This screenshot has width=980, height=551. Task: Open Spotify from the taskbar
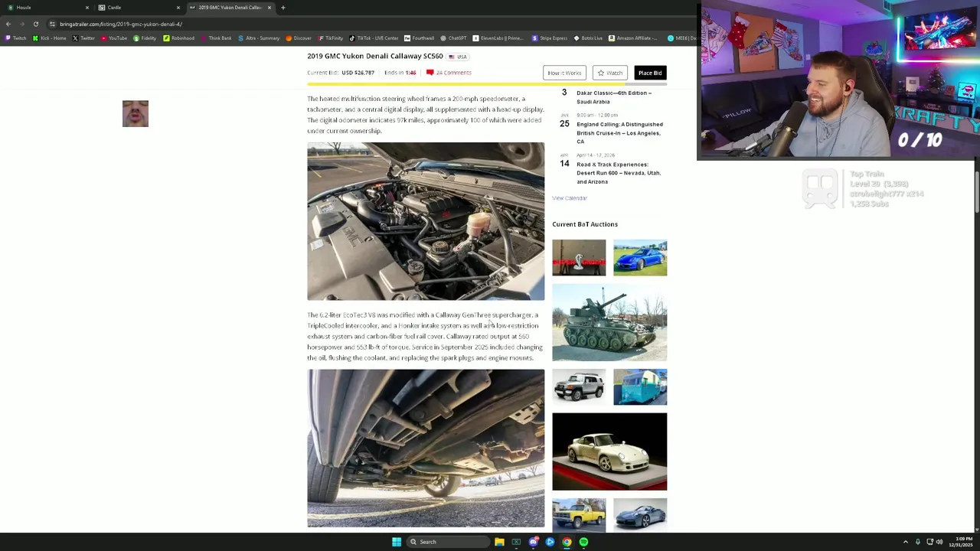(583, 542)
